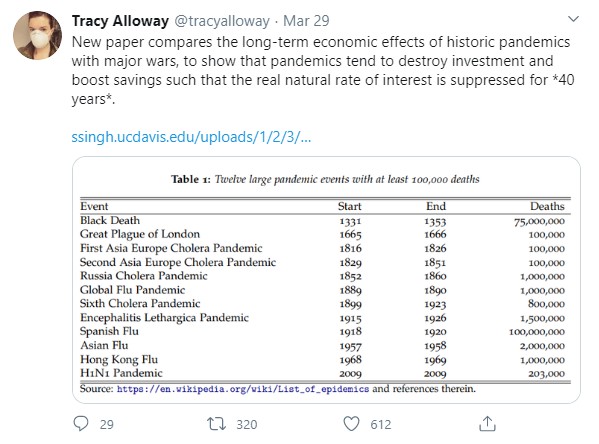Click the Wikipedia List_of_epidemics source URL
599x444 pixels.
(243, 389)
